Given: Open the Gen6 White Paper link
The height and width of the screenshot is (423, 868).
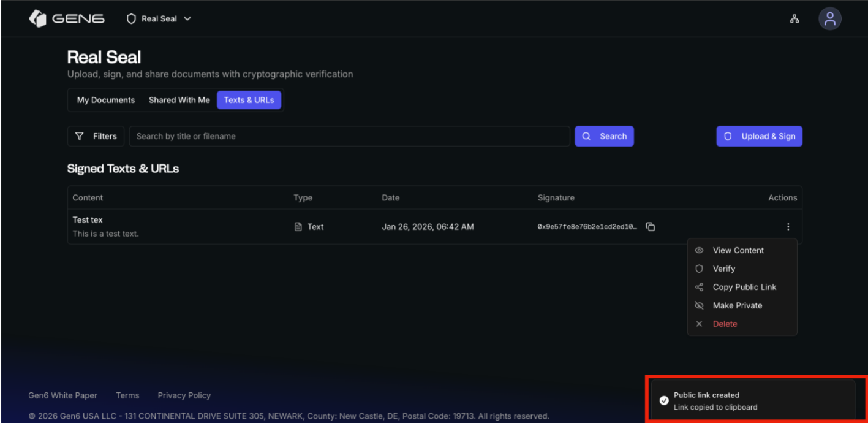Looking at the screenshot, I should 63,395.
